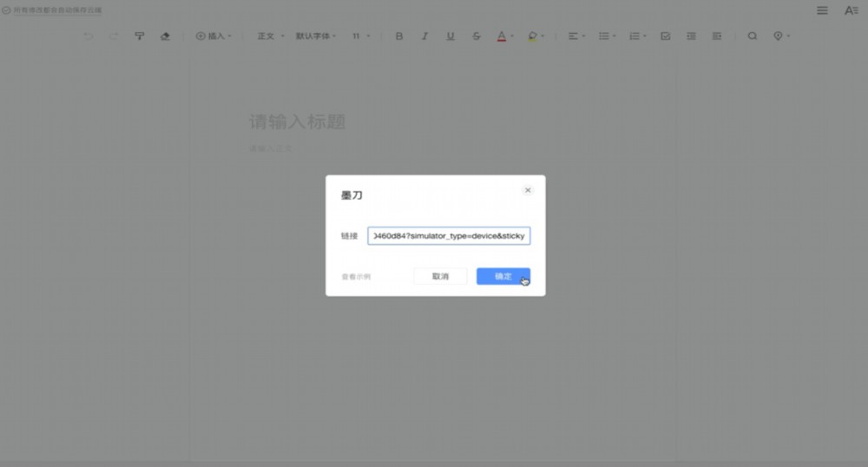
Task: Select the format painter tool
Action: tap(140, 36)
